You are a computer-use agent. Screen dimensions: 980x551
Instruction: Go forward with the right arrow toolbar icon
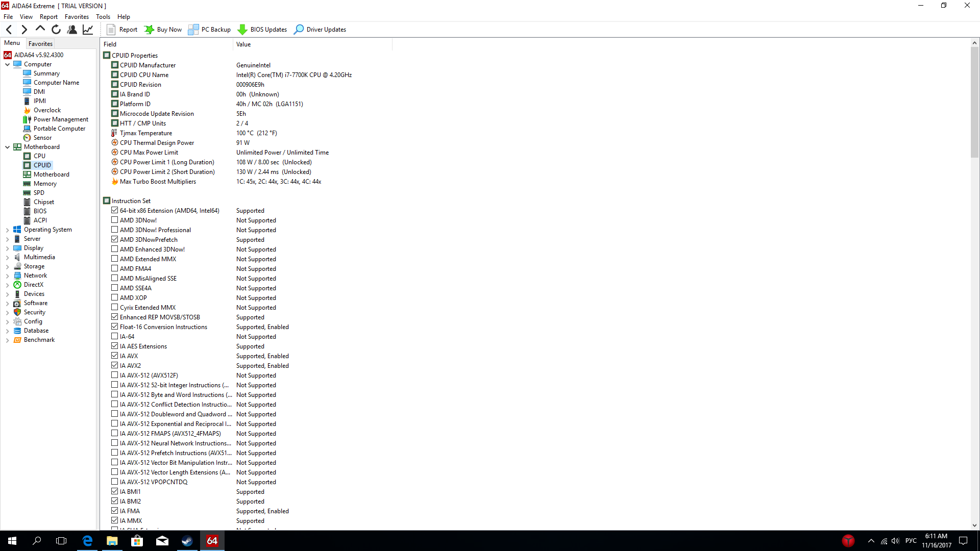click(x=24, y=30)
